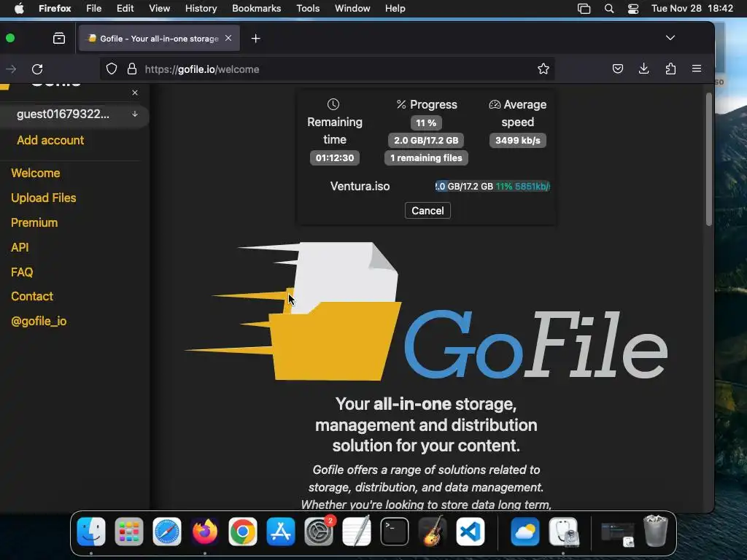
Task: Open the Apple menu
Action: (19, 8)
